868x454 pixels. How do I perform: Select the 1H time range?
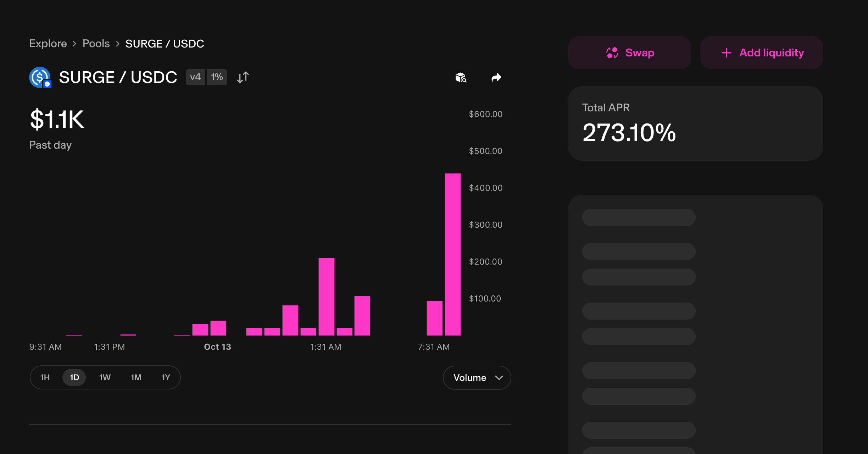(45, 377)
